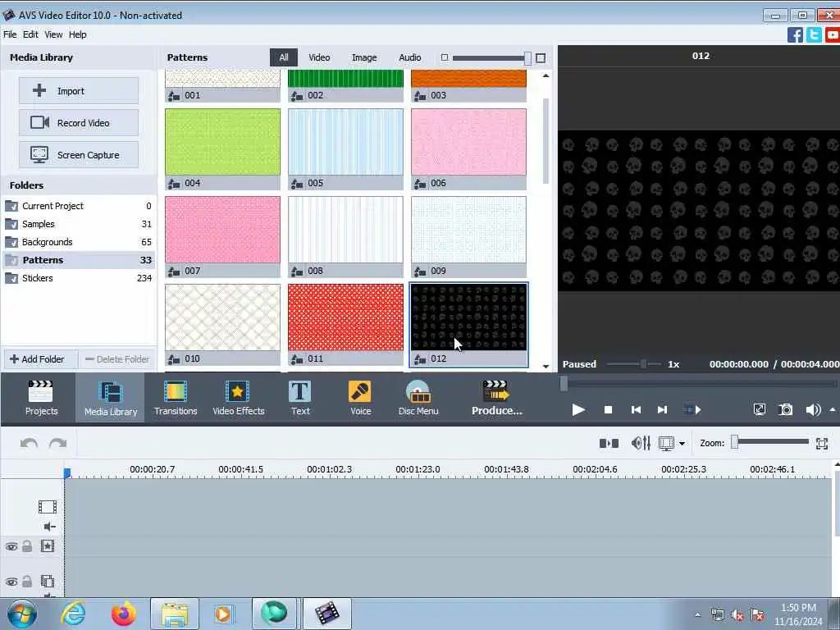
Task: Switch to the Audio filter tab
Action: (410, 57)
